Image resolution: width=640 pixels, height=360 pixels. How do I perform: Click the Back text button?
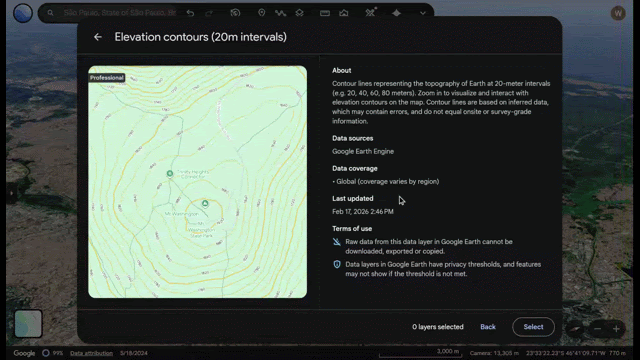488,327
